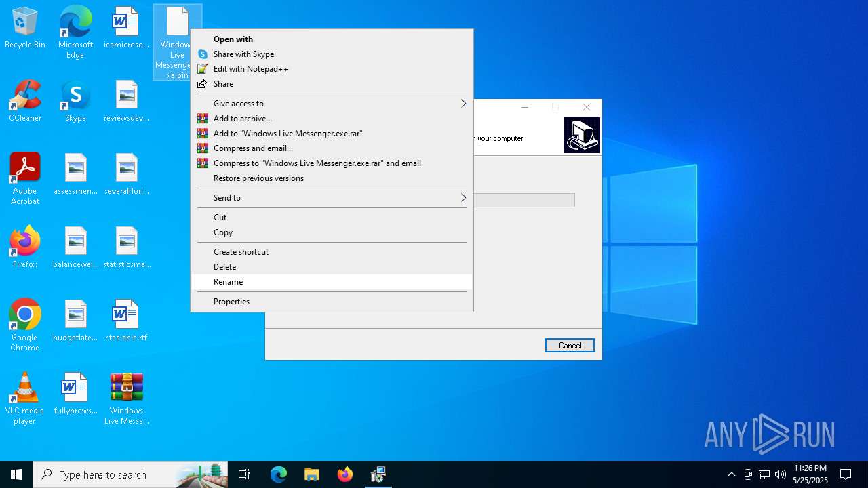Open Task View on the taskbar
Screen dimensions: 868x488
tap(244, 474)
